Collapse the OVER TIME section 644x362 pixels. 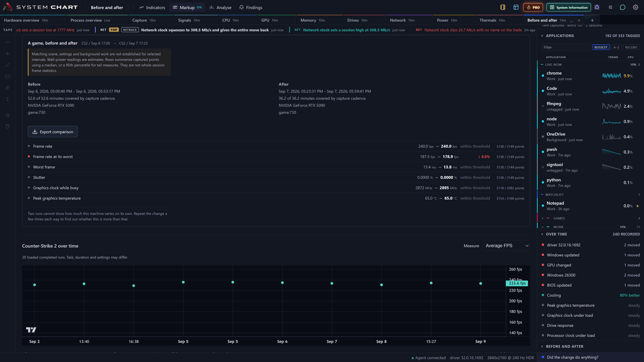pos(542,234)
